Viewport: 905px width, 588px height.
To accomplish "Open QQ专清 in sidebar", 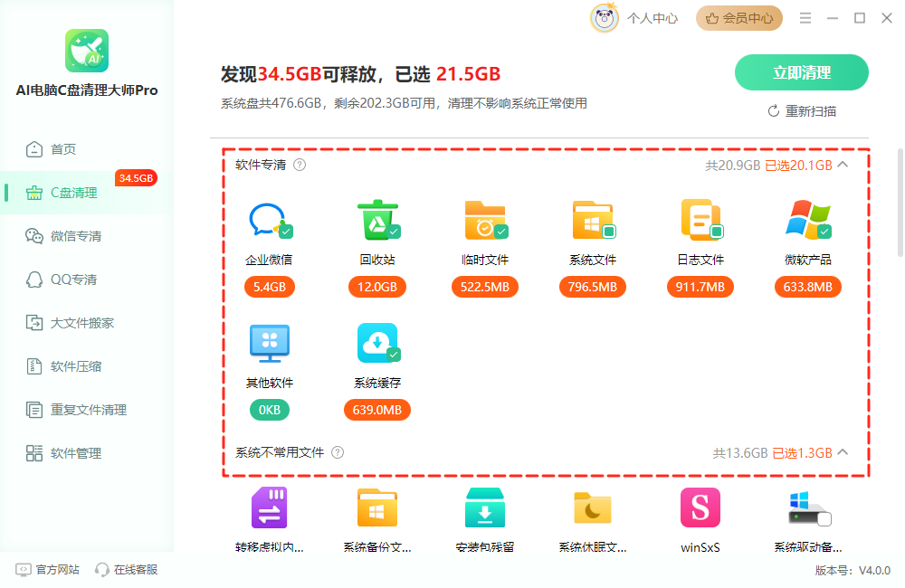I will 87,280.
